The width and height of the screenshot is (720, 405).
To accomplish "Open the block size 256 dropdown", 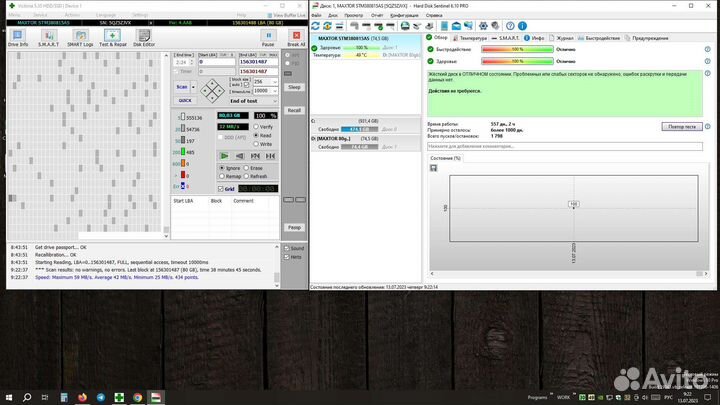I will coord(275,82).
